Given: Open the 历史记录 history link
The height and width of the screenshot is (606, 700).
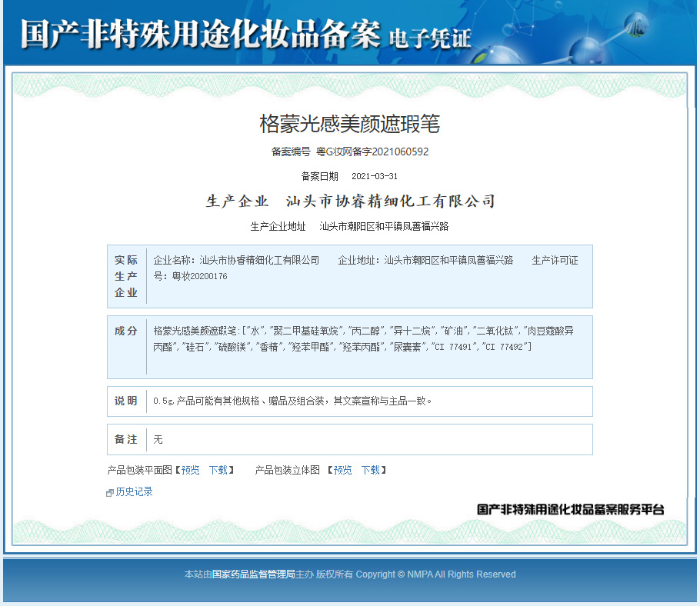Looking at the screenshot, I should click(134, 491).
